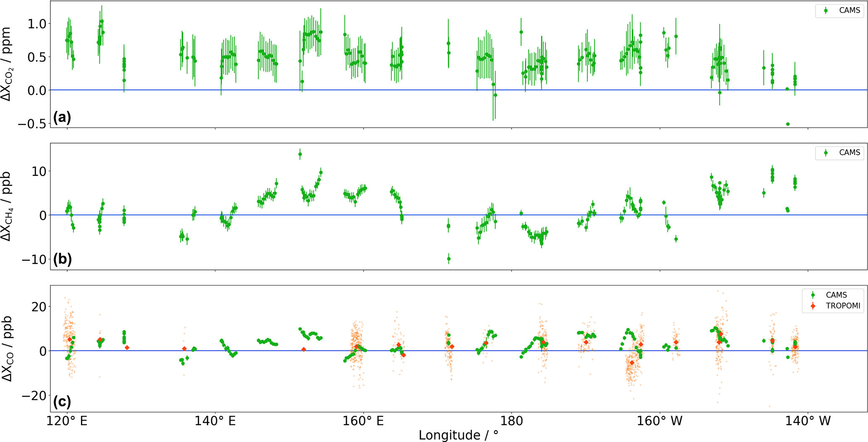Click the bold (c) panel label

(62, 402)
